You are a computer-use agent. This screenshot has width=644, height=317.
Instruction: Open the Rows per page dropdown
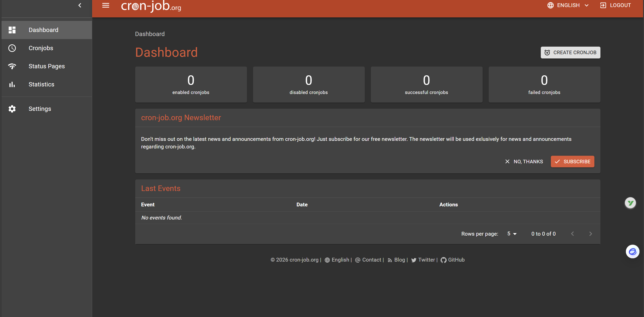[x=512, y=234]
